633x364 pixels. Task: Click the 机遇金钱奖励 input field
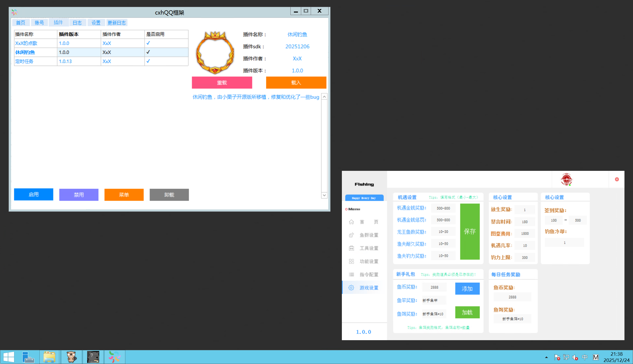(x=443, y=208)
